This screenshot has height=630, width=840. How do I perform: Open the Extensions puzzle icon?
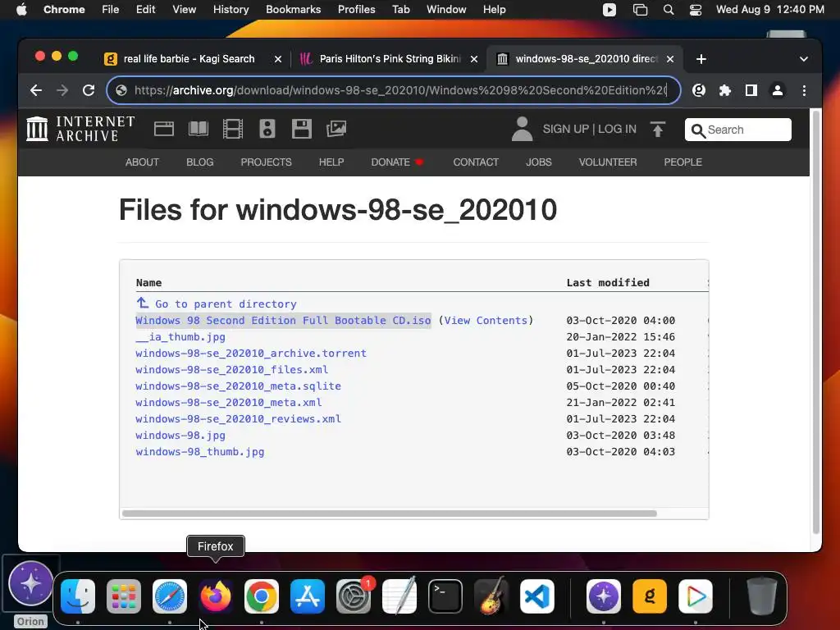(725, 90)
